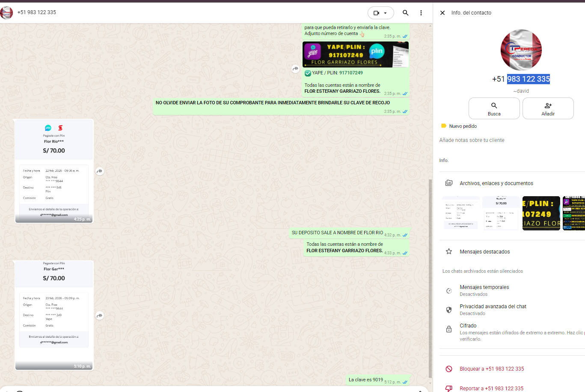
Task: Close the contact info panel
Action: coord(442,13)
